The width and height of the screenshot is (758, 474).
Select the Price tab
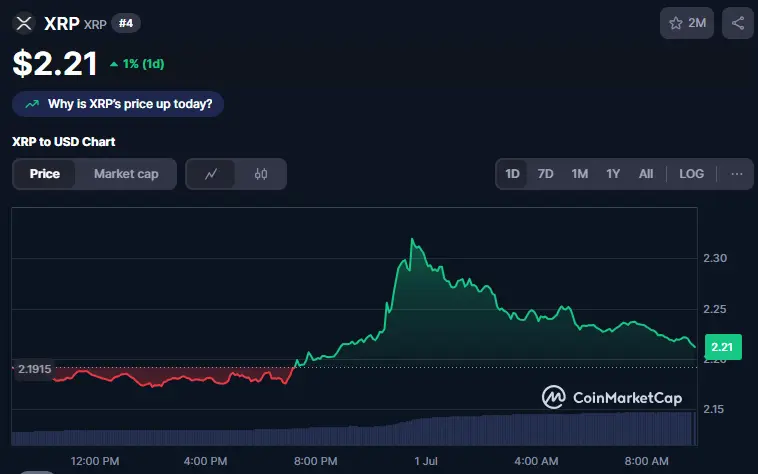point(44,174)
